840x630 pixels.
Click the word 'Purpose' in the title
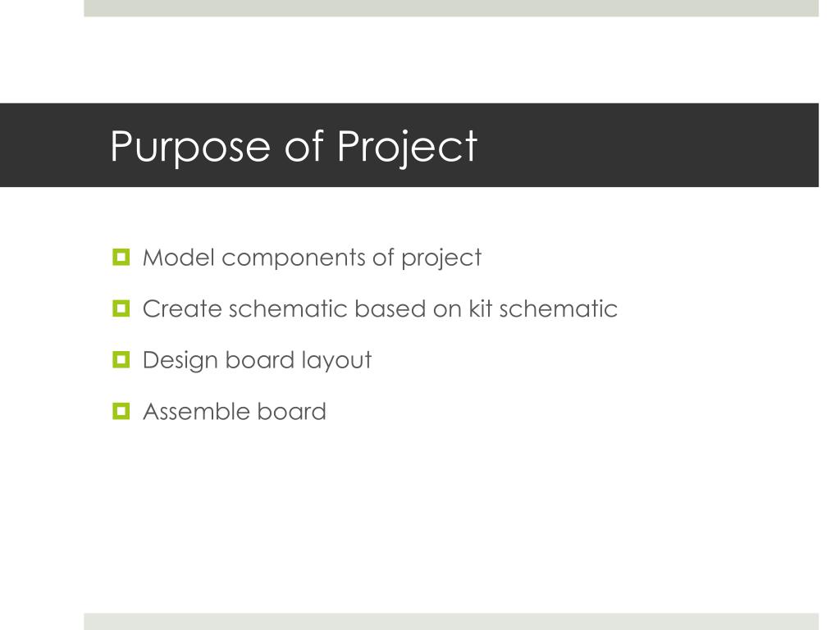190,148
